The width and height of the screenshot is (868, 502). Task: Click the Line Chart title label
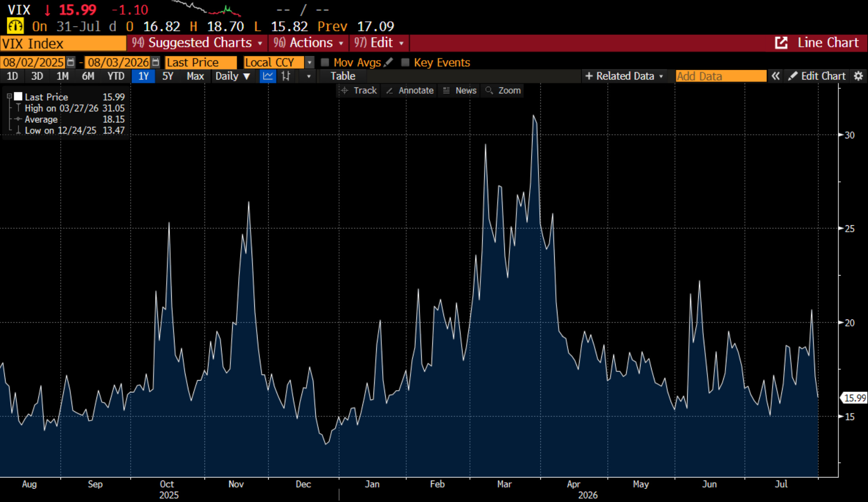coord(828,43)
